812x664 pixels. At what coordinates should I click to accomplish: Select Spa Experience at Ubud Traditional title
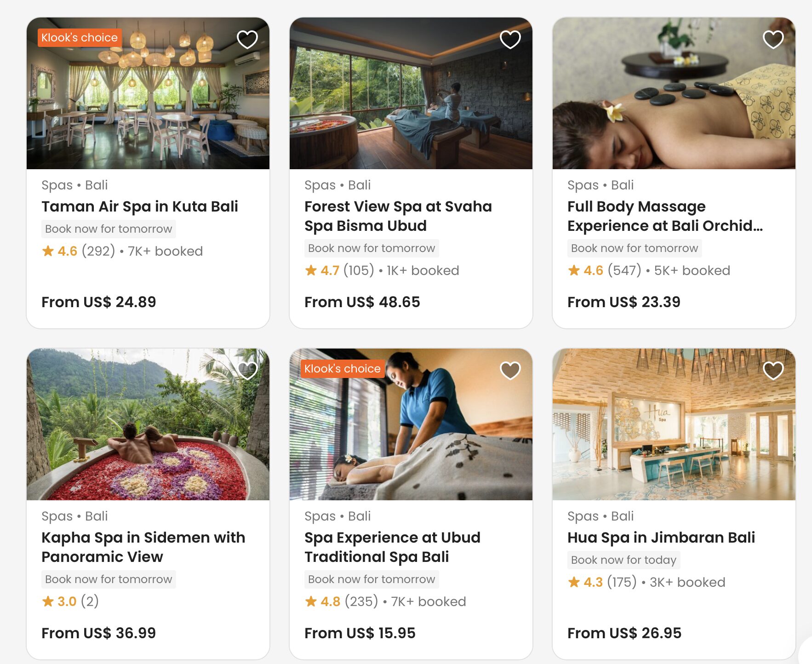[x=392, y=547]
